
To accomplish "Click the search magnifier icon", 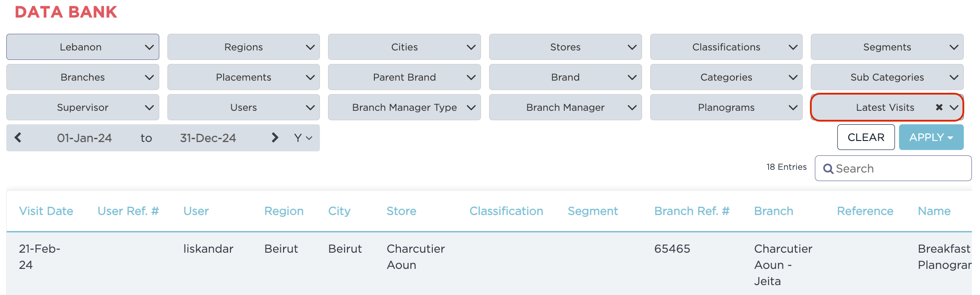I will click(x=828, y=169).
